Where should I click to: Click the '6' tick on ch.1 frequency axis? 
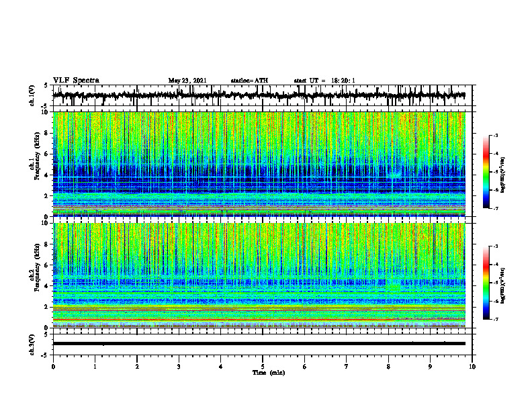(46, 154)
